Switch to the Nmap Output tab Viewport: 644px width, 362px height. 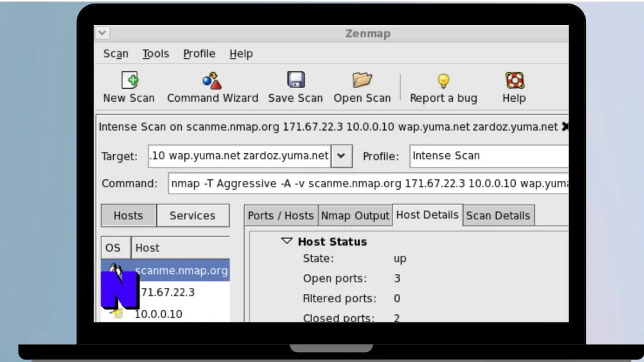(355, 216)
